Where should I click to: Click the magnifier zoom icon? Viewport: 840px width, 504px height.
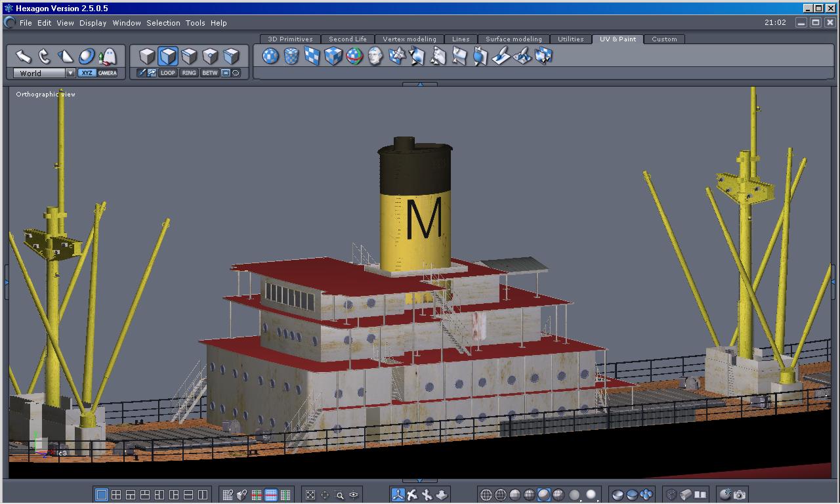click(339, 495)
